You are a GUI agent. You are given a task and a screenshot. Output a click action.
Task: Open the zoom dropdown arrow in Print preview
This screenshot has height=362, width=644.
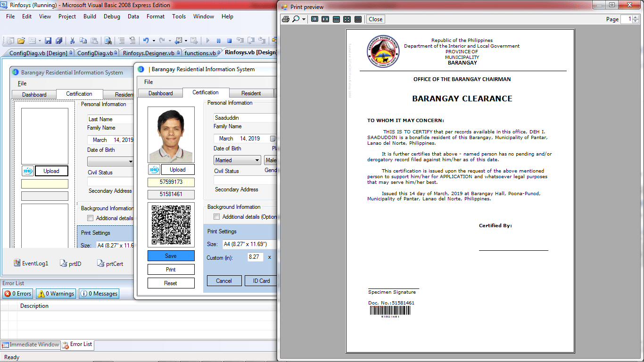(x=304, y=19)
